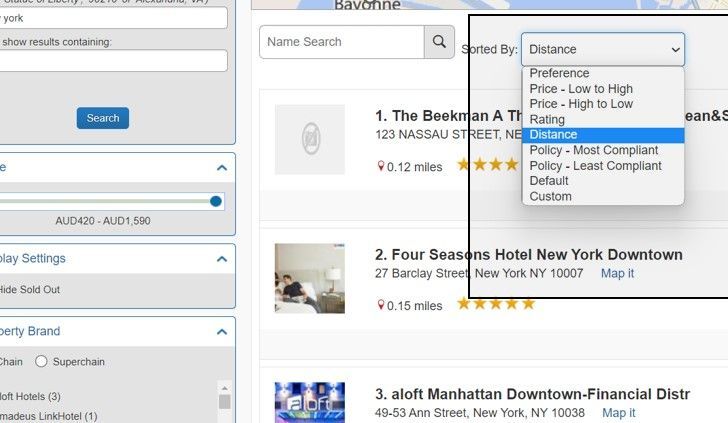
Task: Click the Hide Sold Out option
Action: [30, 290]
